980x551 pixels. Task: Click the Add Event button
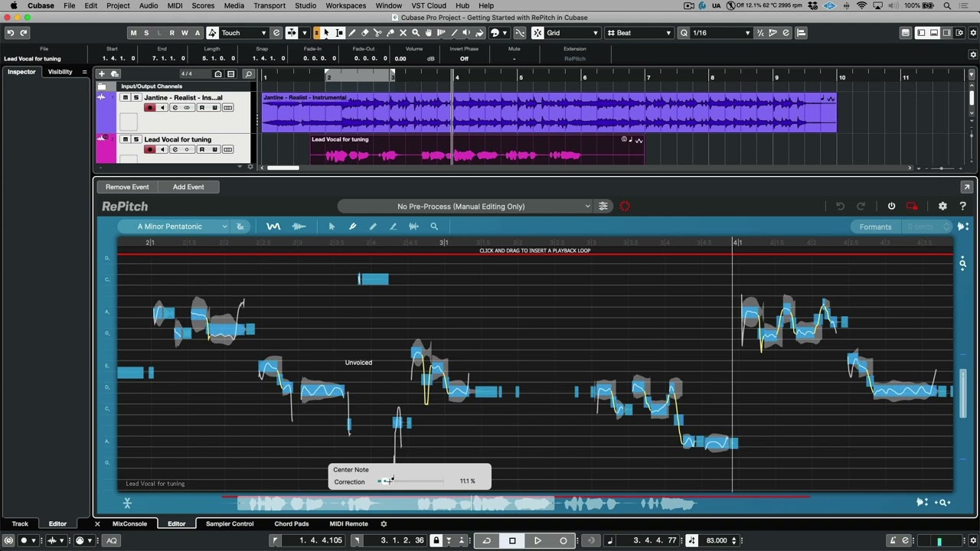188,187
